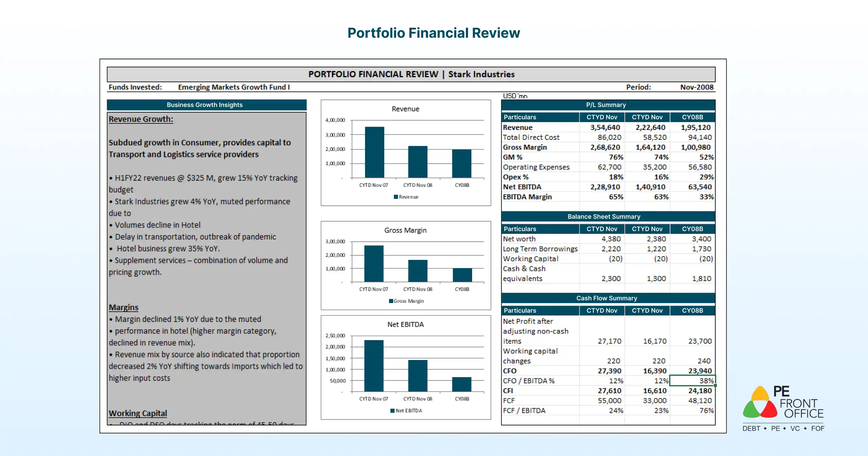The width and height of the screenshot is (868, 456).
Task: Click the FCF / EBITDA value 76%
Action: click(706, 411)
